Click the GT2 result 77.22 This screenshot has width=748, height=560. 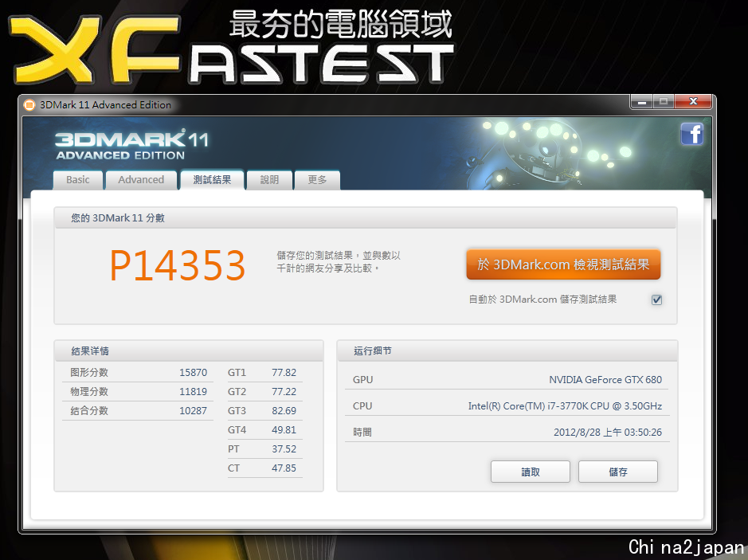[x=284, y=392]
